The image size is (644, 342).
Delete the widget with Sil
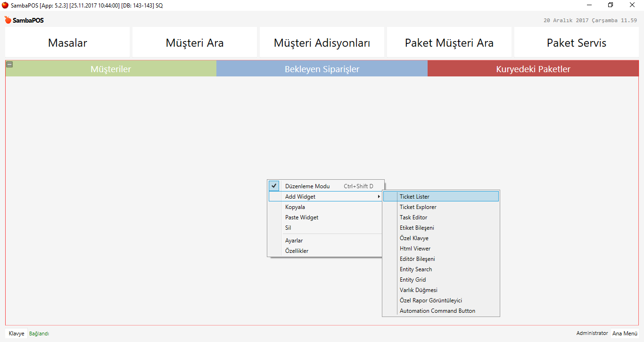click(x=288, y=228)
